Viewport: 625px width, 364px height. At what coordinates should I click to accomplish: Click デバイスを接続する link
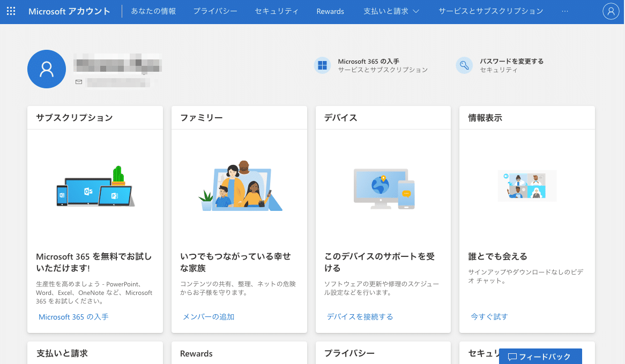tap(360, 317)
